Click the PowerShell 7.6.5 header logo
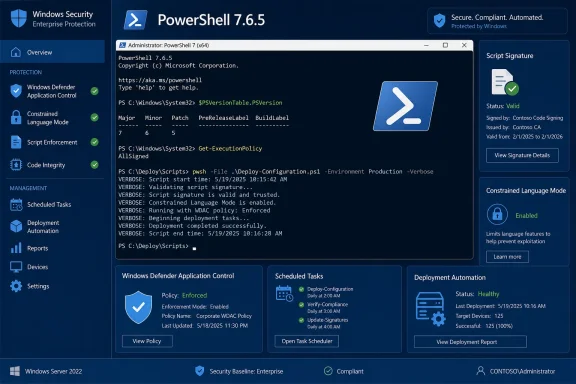 pos(136,20)
